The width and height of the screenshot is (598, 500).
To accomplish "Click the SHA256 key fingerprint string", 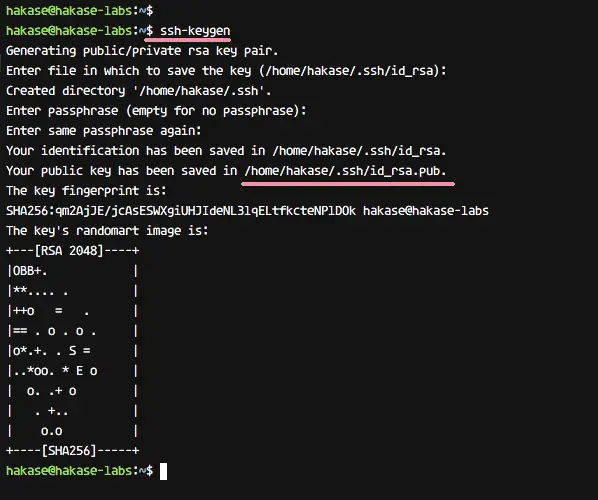I will click(x=181, y=211).
